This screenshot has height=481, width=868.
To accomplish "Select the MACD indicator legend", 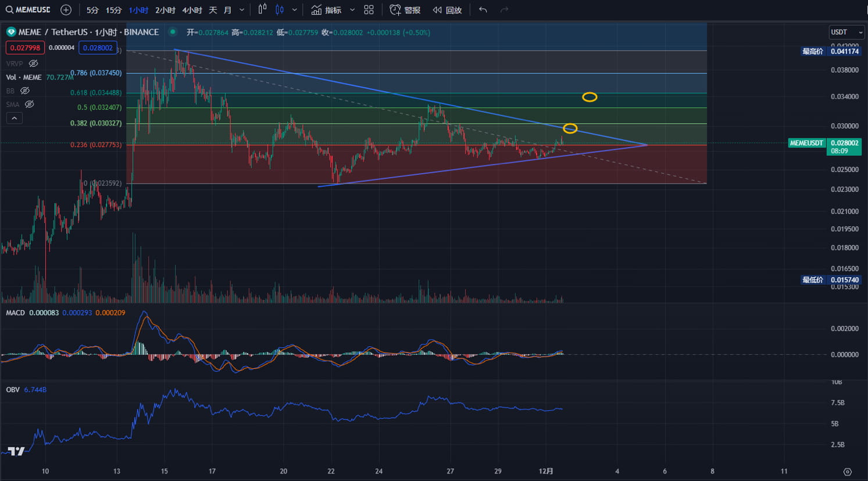I will click(x=16, y=313).
